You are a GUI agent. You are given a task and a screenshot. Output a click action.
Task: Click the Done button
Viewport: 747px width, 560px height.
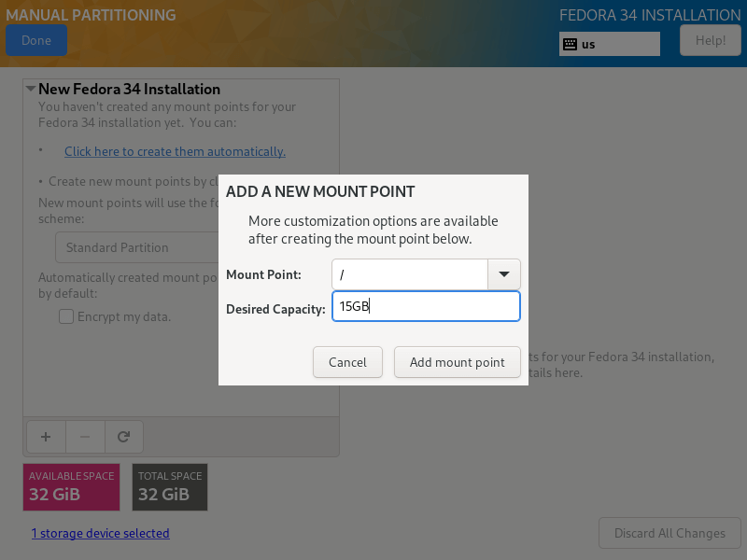(x=36, y=40)
